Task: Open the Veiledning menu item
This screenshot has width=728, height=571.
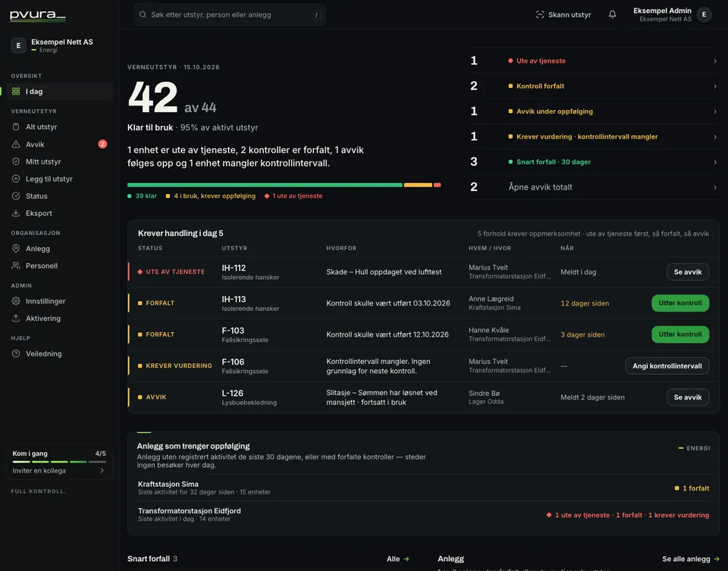Action: coord(59,353)
